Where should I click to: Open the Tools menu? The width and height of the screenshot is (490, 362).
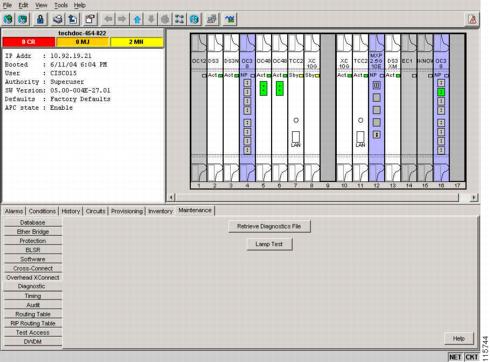[x=61, y=5]
